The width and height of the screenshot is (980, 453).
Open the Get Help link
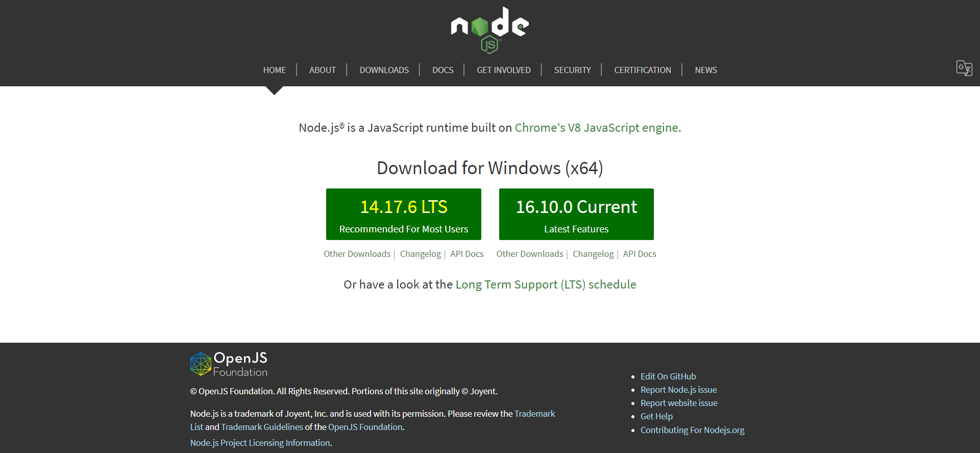coord(656,416)
